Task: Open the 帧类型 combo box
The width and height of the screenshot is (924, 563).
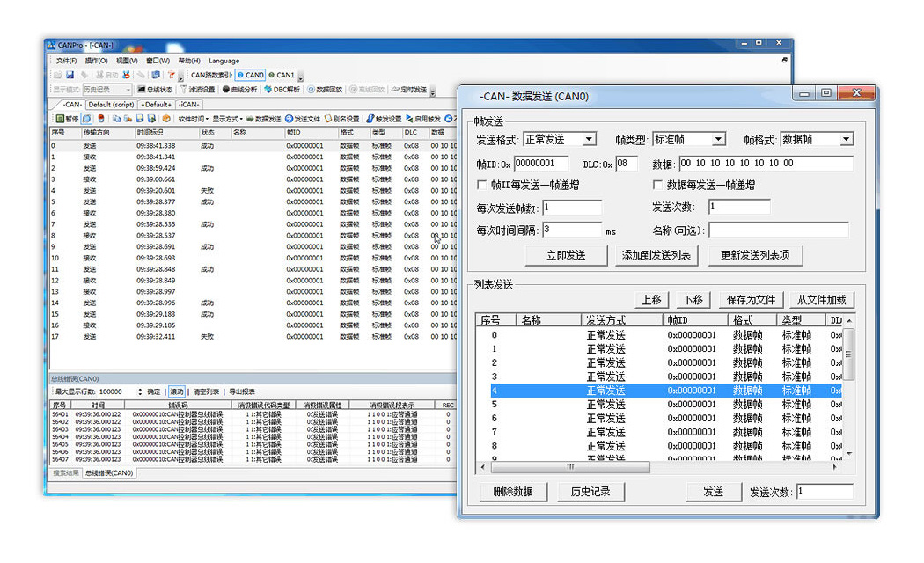Action: 718,140
